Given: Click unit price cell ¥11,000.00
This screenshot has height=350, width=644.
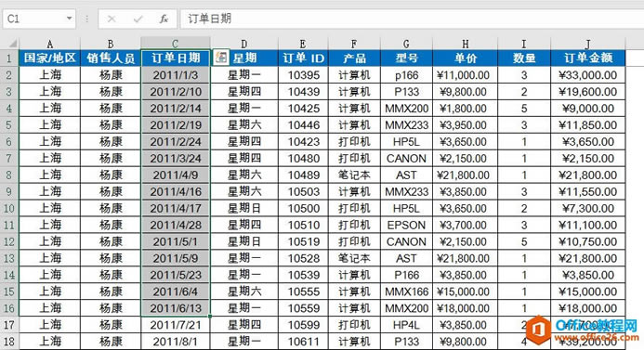Looking at the screenshot, I should pos(465,74).
